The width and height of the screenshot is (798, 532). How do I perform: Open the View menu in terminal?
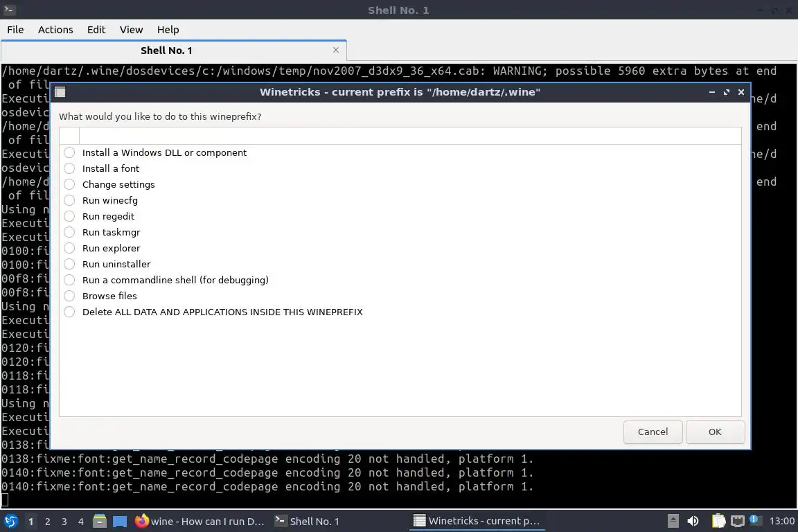132,30
